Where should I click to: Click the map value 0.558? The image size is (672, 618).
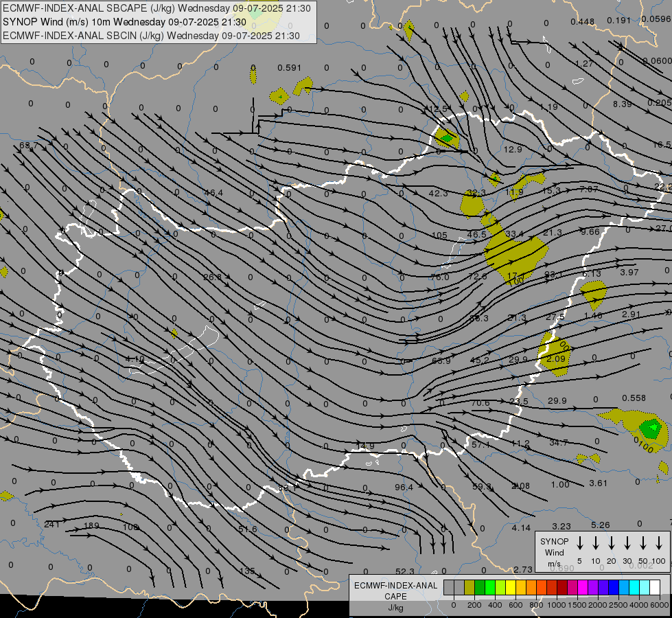(634, 398)
